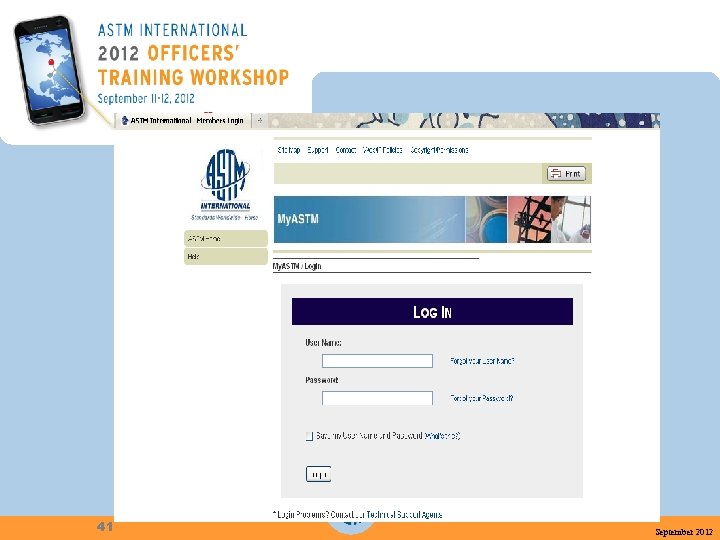Click the browser tab favicon icon
Screen dimensions: 720x540
124,120
